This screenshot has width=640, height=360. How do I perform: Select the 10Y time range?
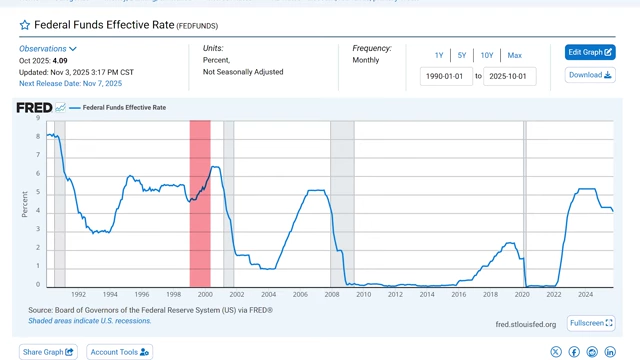coord(487,55)
